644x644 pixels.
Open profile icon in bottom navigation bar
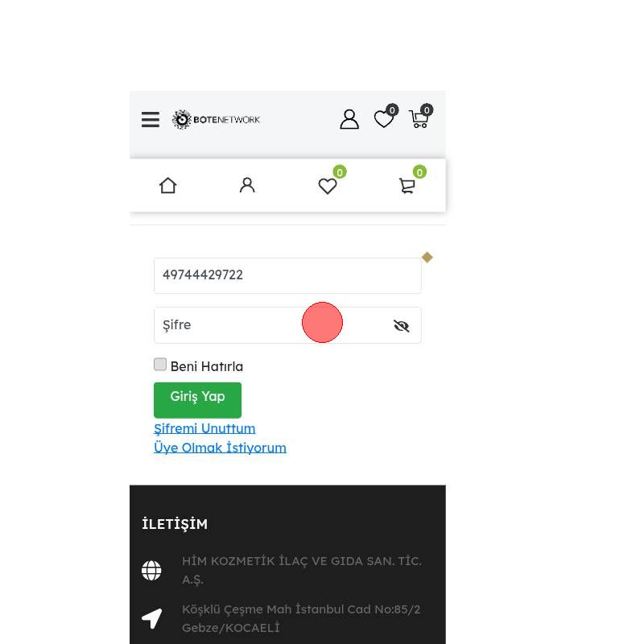(247, 185)
